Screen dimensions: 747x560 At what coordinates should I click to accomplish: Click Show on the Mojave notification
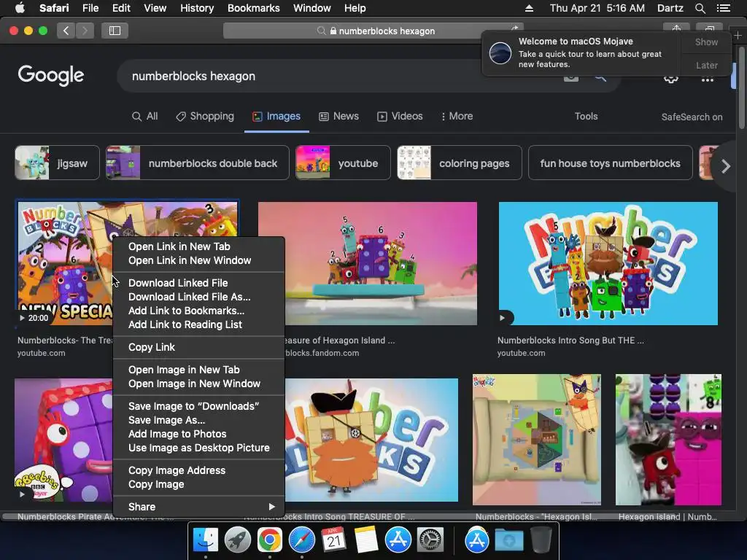click(706, 42)
